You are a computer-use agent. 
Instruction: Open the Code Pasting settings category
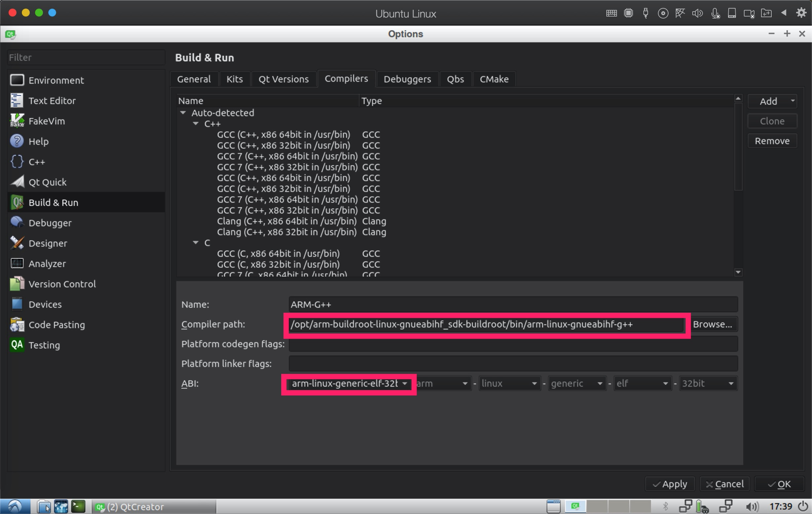(x=86, y=325)
